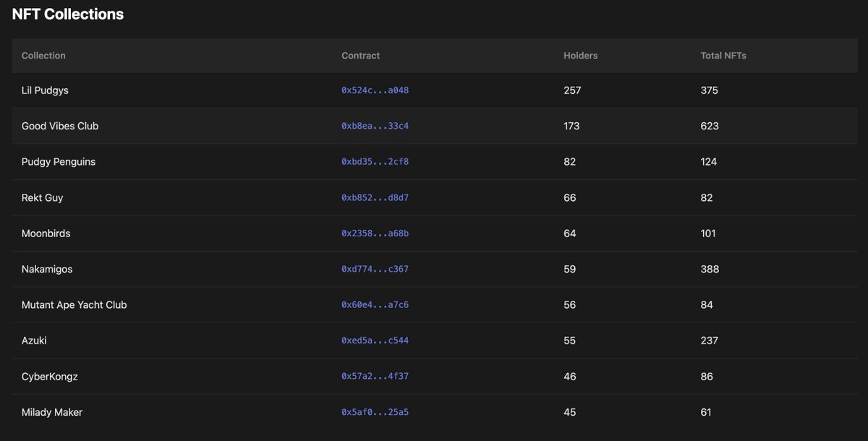
Task: Click Nakamigos total NFTs value 388
Action: coord(710,269)
